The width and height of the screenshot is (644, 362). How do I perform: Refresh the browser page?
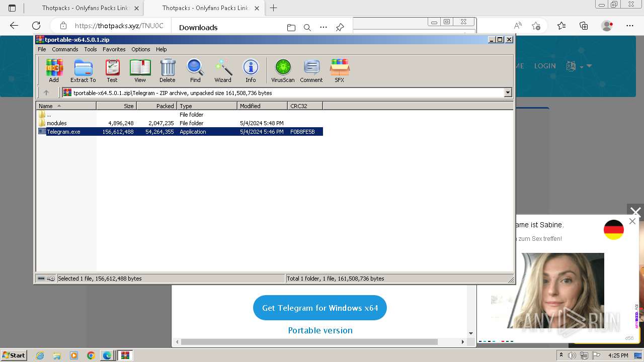(36, 26)
